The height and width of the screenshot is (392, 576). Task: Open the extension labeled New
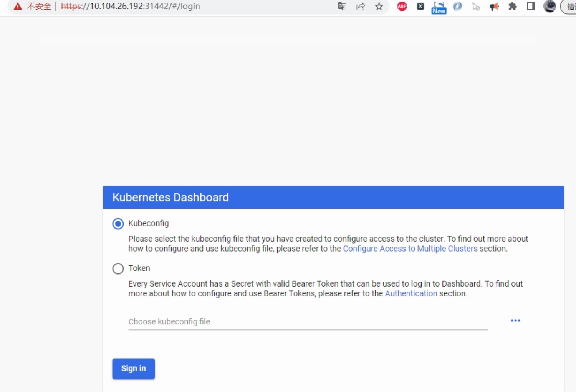[439, 7]
